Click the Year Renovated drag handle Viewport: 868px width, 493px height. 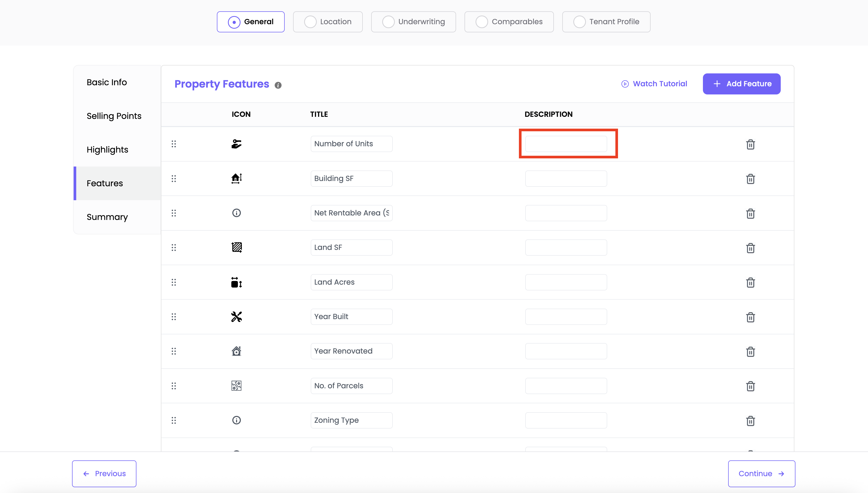[x=173, y=351]
